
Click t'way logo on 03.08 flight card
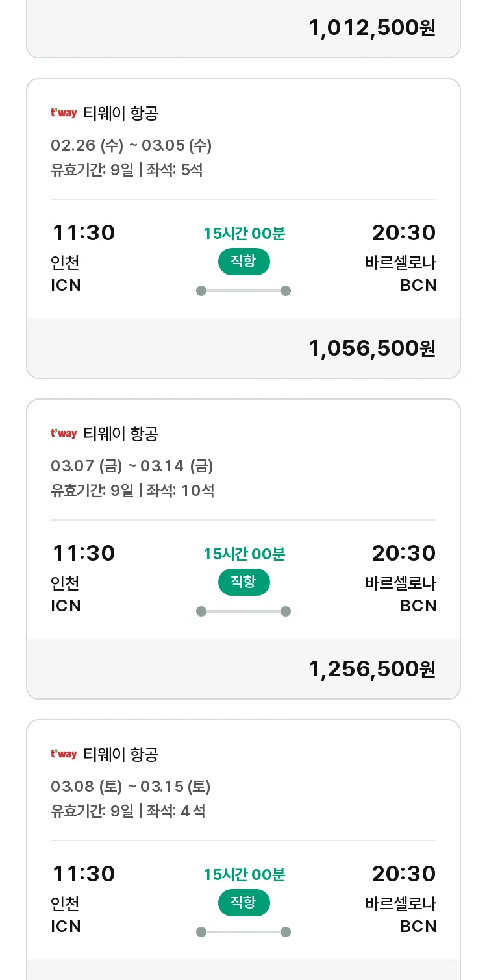coord(64,754)
